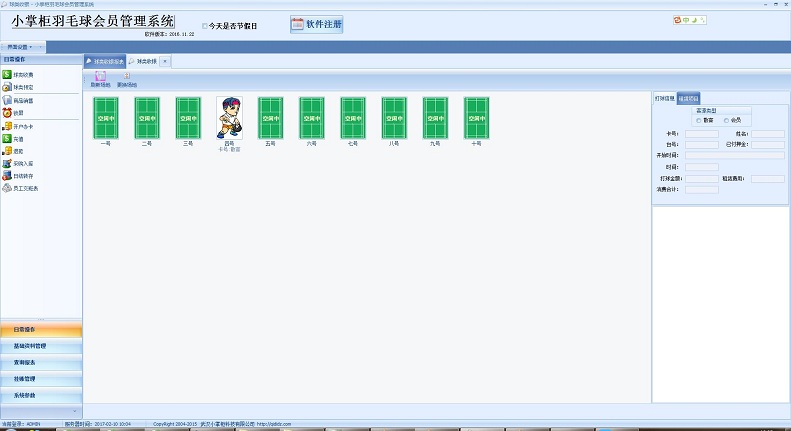Viewport: 791px width, 431px height.
Task: Switch to the 球类收银报表 tab
Action: [x=105, y=61]
